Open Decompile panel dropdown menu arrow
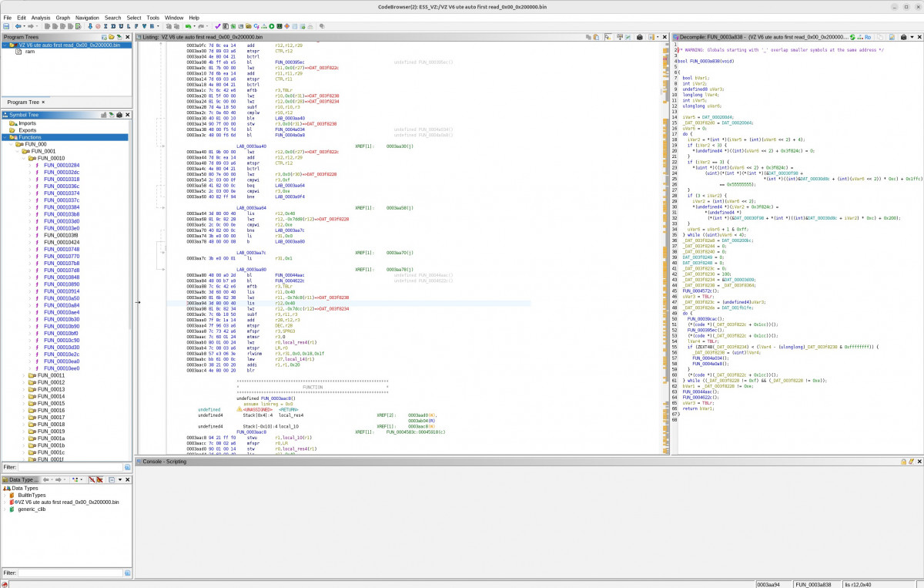 912,36
